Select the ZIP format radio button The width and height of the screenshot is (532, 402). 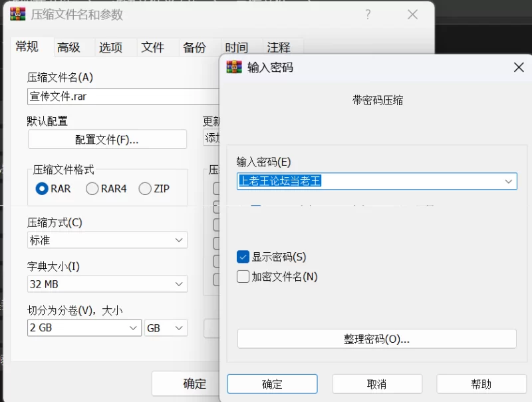click(145, 189)
